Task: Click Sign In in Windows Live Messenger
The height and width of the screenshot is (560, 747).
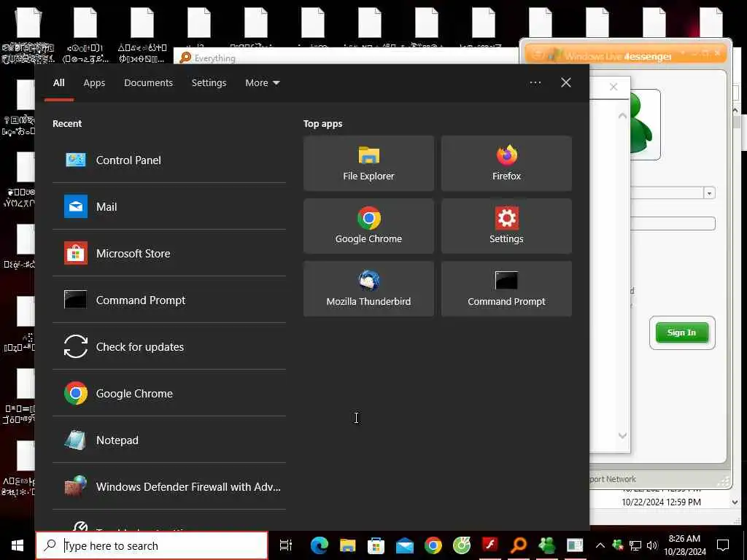Action: point(682,332)
